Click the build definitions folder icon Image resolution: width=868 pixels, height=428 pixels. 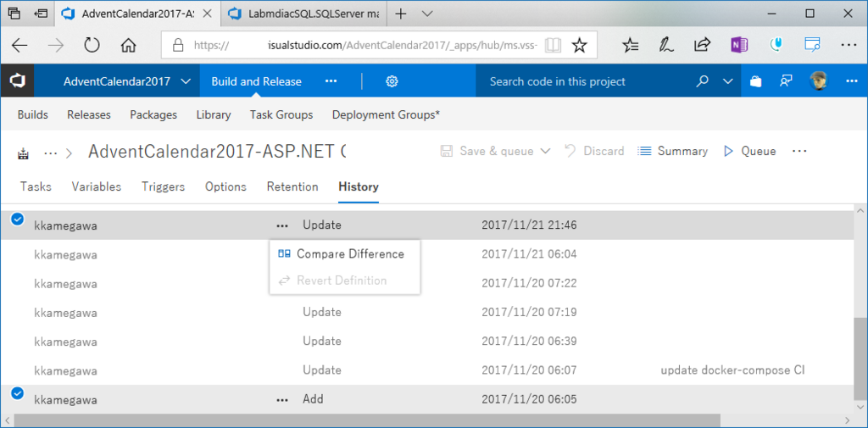(x=23, y=153)
